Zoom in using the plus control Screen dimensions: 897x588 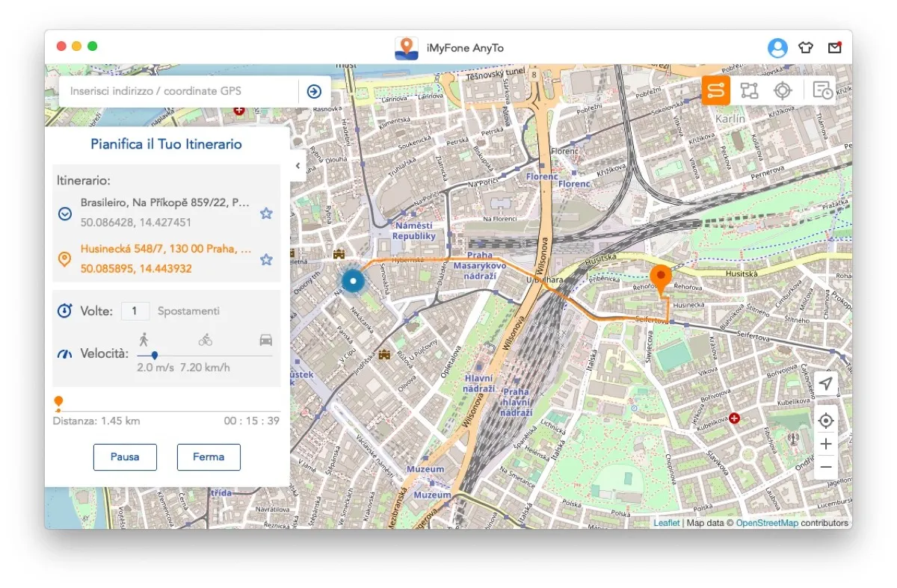(x=825, y=444)
